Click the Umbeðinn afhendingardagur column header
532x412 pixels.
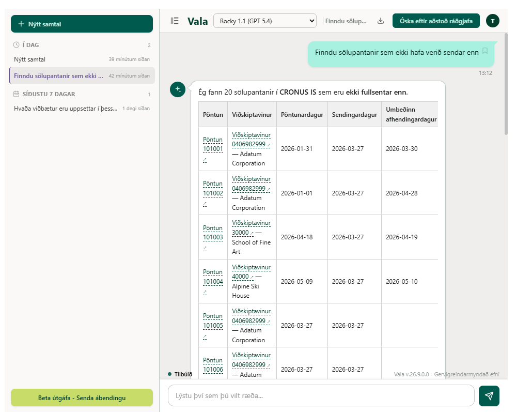coord(411,114)
